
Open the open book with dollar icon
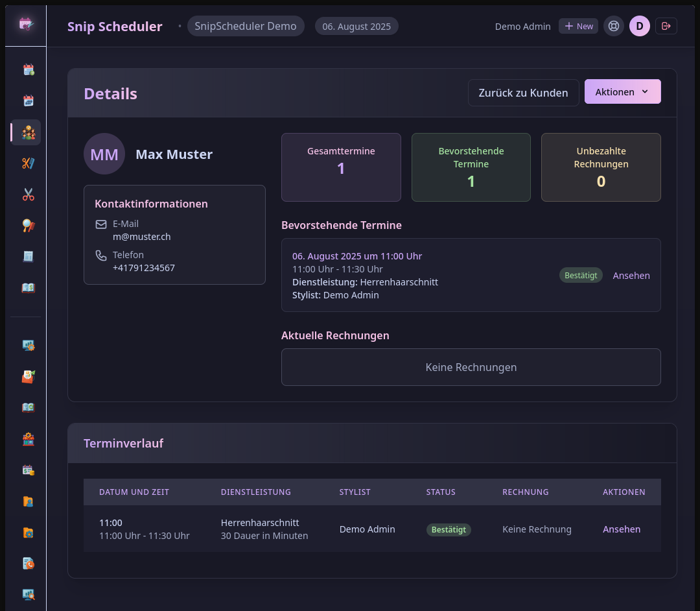pyautogui.click(x=28, y=287)
